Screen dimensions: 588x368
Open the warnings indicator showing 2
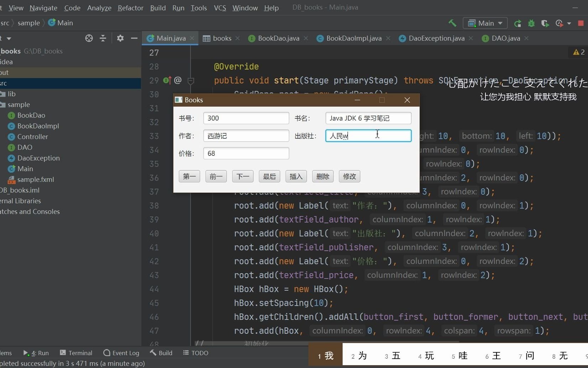[579, 52]
